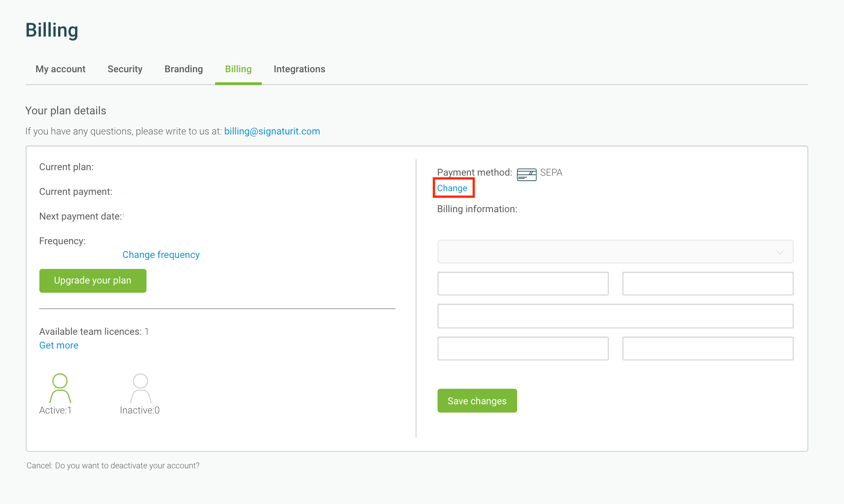
Task: Click the Change payment method link
Action: 452,188
